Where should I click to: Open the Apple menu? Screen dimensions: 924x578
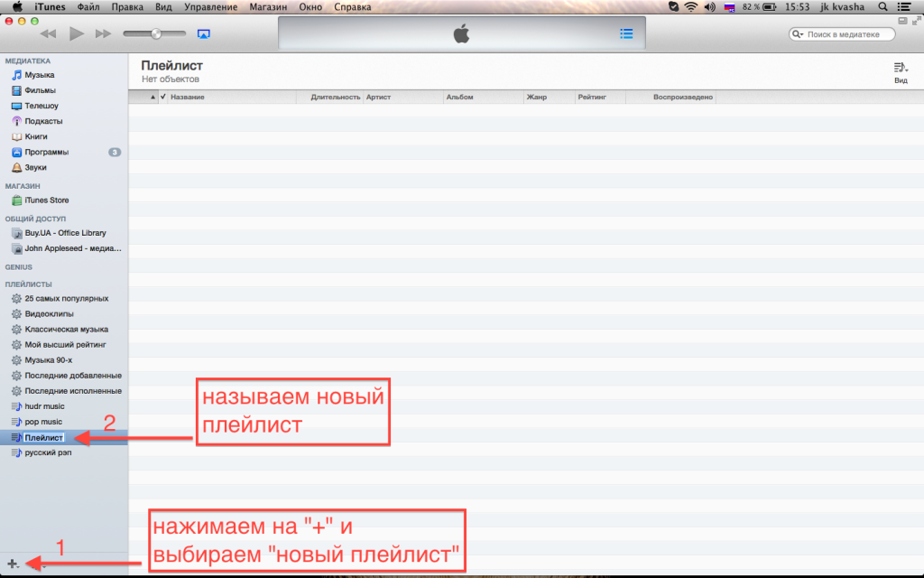(x=17, y=7)
